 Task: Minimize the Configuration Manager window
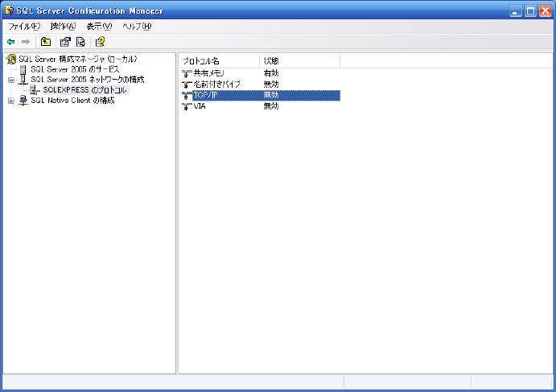tap(516, 11)
